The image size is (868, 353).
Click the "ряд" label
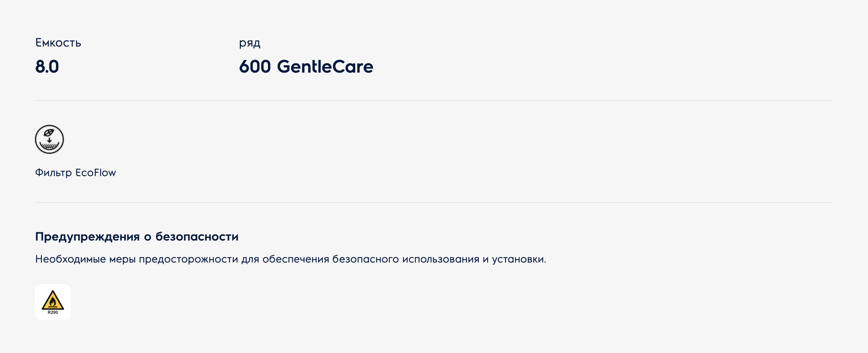[x=249, y=43]
